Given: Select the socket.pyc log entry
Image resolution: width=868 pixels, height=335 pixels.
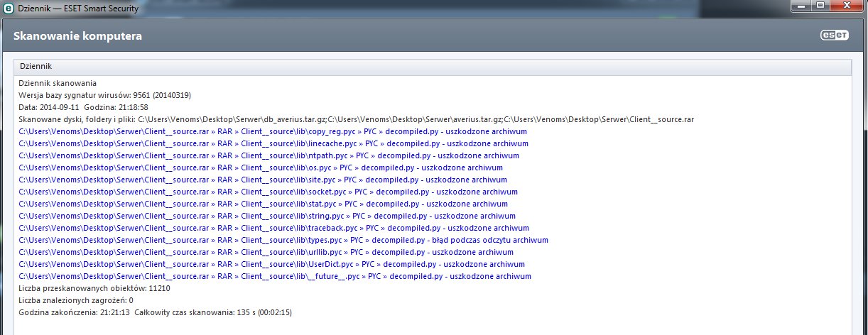Looking at the screenshot, I should coord(268,192).
